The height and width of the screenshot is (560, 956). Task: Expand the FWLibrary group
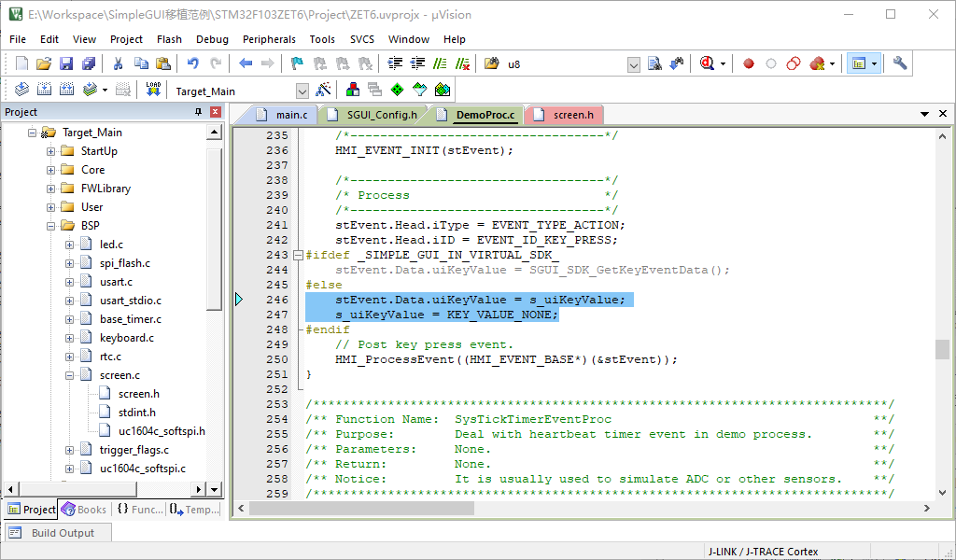[x=50, y=189]
